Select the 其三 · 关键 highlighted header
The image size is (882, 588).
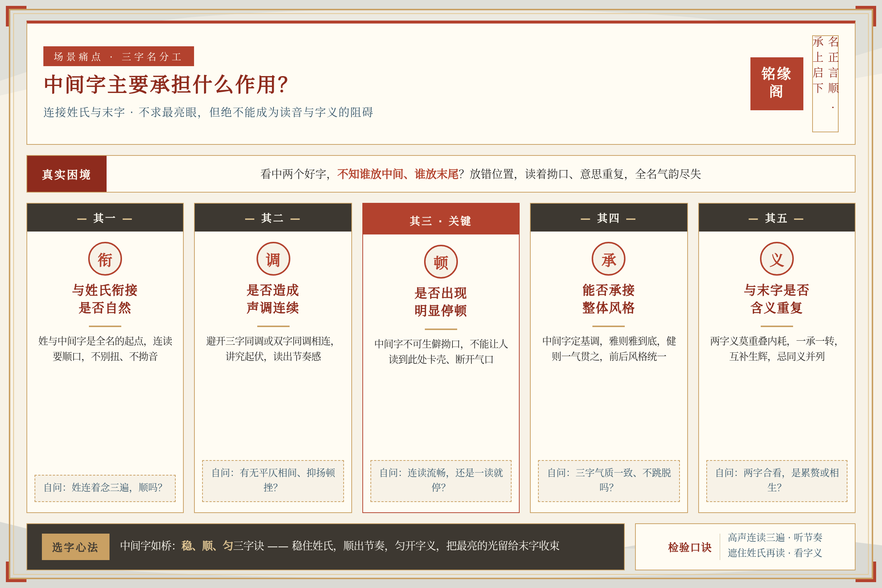(x=441, y=219)
